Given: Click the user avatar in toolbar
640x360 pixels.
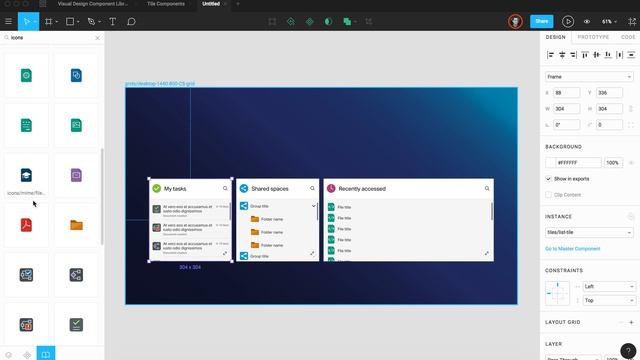Looking at the screenshot, I should coord(516,22).
